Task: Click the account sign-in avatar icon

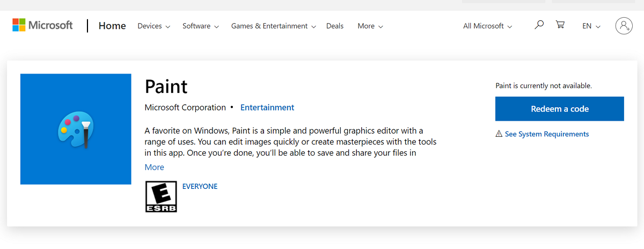Action: tap(624, 25)
